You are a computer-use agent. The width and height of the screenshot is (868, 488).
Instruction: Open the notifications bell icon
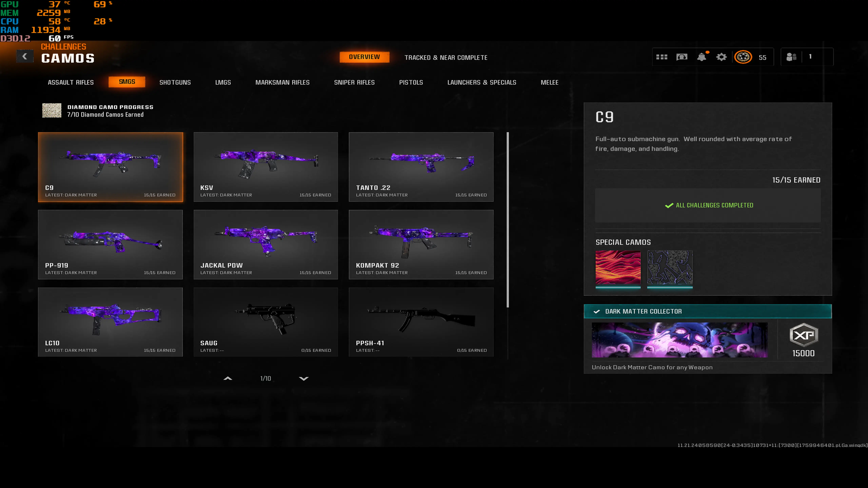[x=702, y=57]
